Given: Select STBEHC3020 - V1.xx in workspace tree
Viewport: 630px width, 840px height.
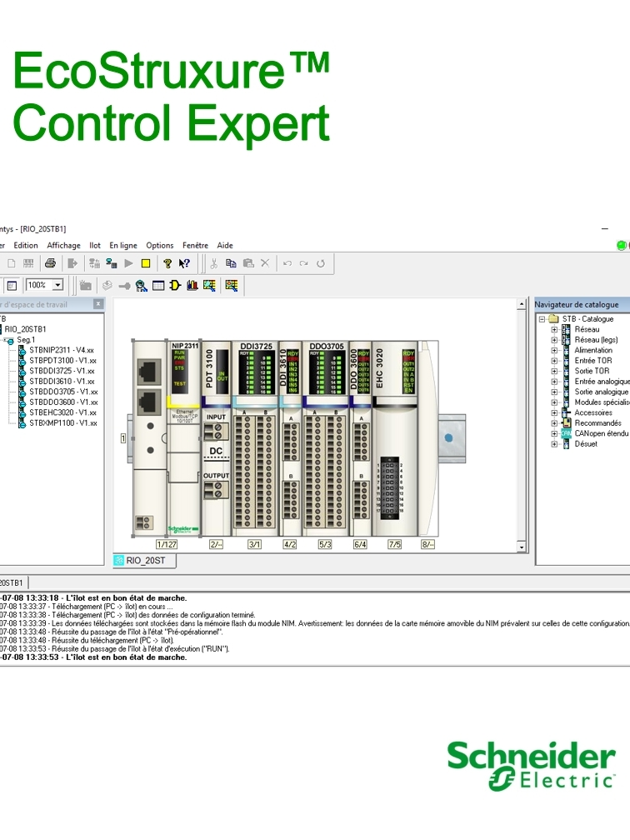Looking at the screenshot, I should (62, 412).
